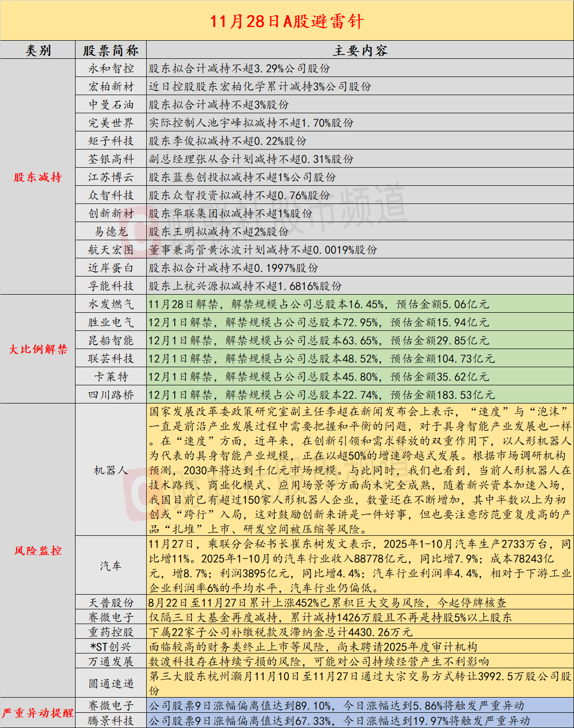Click text 副总经理张从合计划减持不超0.31%股份
574x728 pixels.
coord(251,159)
